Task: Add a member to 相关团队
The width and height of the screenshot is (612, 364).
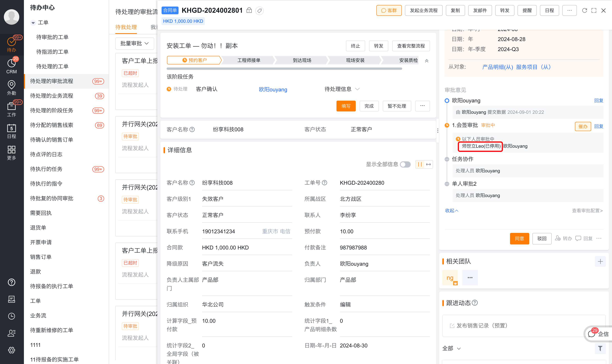Action: 600,261
